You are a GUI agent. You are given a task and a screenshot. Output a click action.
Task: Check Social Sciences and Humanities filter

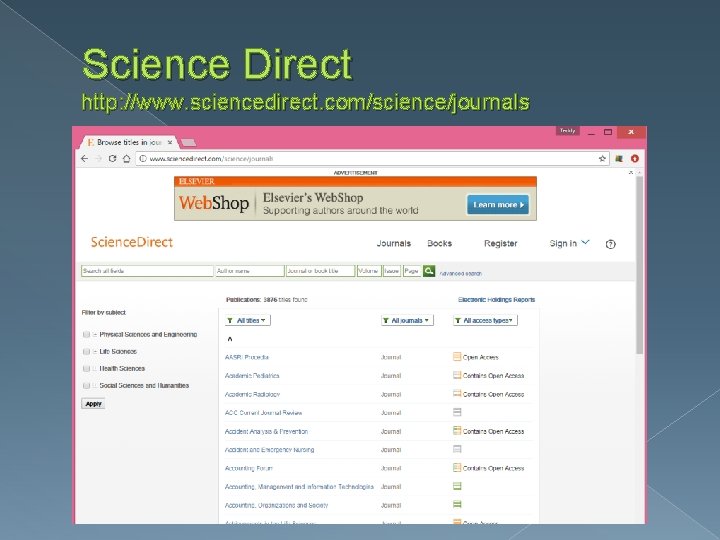click(x=86, y=385)
